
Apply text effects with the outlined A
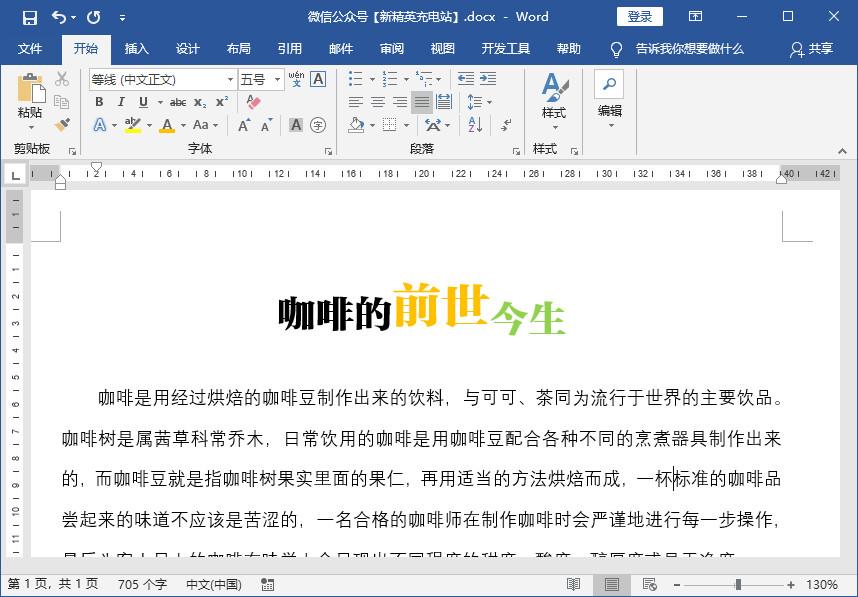(x=100, y=125)
